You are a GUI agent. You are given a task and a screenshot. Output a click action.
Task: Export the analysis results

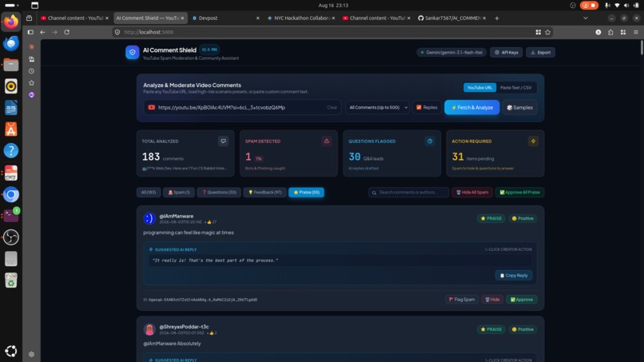[x=540, y=53]
